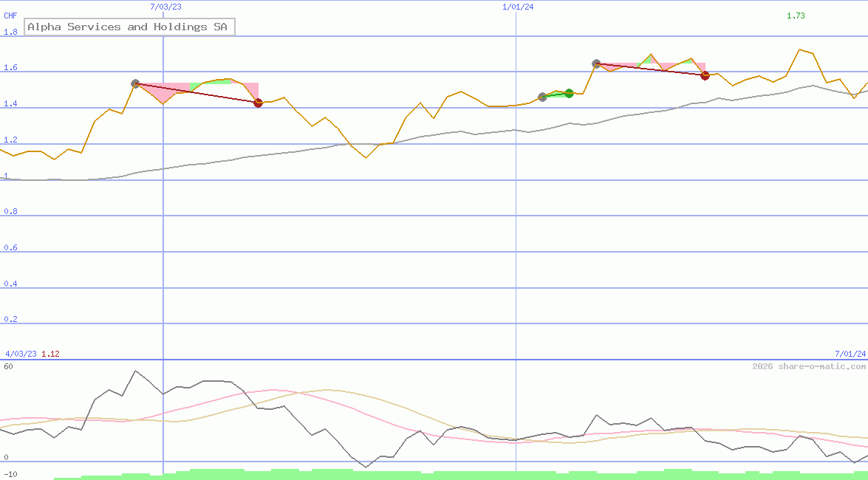Click the gray marker dot starting the green trade line
868x480 pixels.
coord(542,97)
